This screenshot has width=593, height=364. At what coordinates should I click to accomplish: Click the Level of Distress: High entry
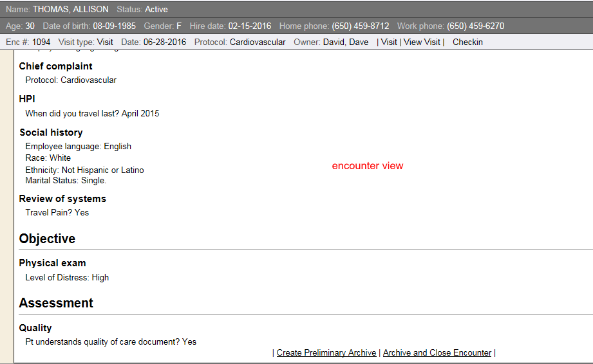click(x=67, y=278)
